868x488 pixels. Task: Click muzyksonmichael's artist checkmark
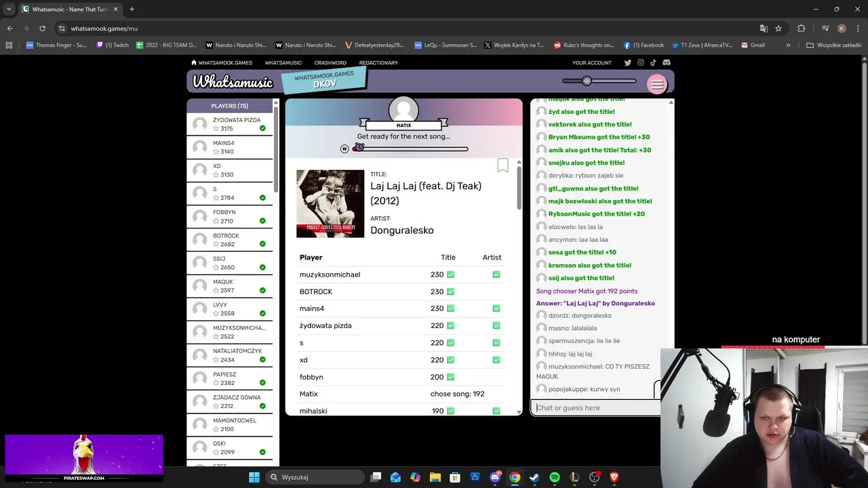click(496, 274)
